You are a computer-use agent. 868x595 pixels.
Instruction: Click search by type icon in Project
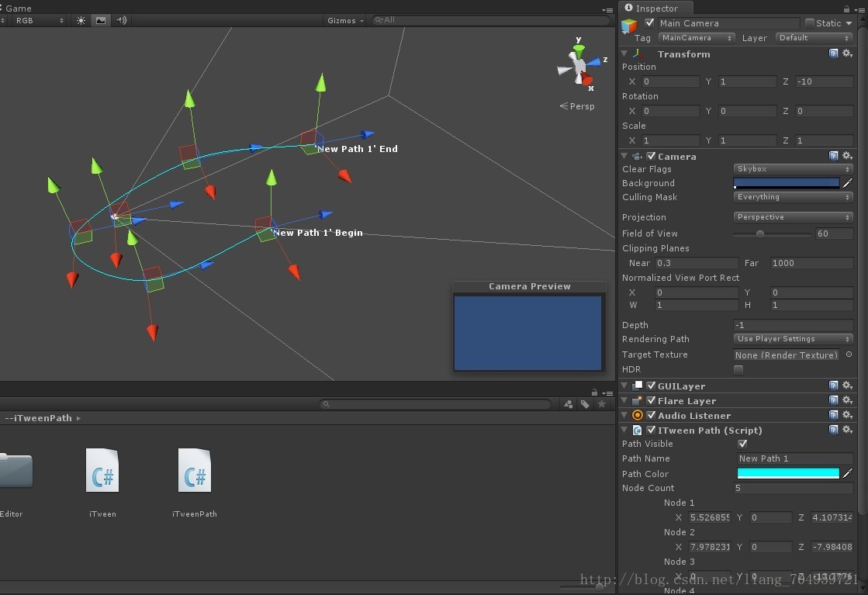[x=568, y=404]
